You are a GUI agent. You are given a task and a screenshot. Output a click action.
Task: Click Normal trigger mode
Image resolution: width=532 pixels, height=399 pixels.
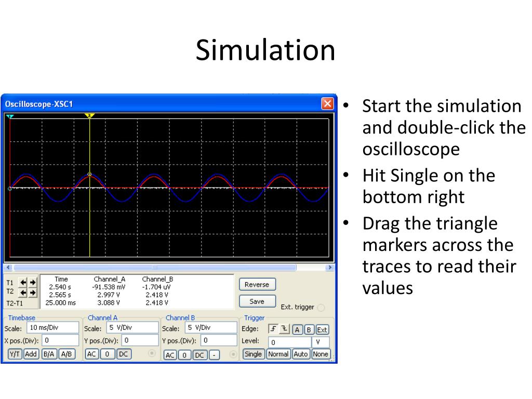pos(278,354)
